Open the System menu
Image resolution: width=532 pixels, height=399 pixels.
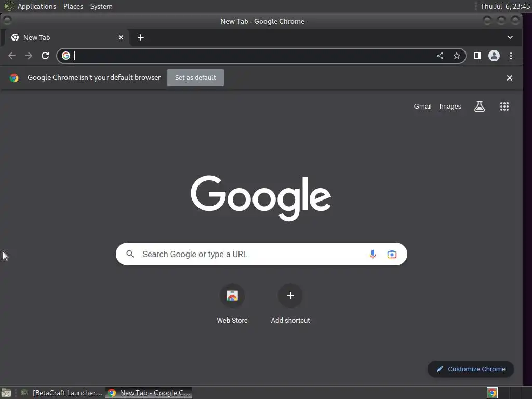pos(101,6)
